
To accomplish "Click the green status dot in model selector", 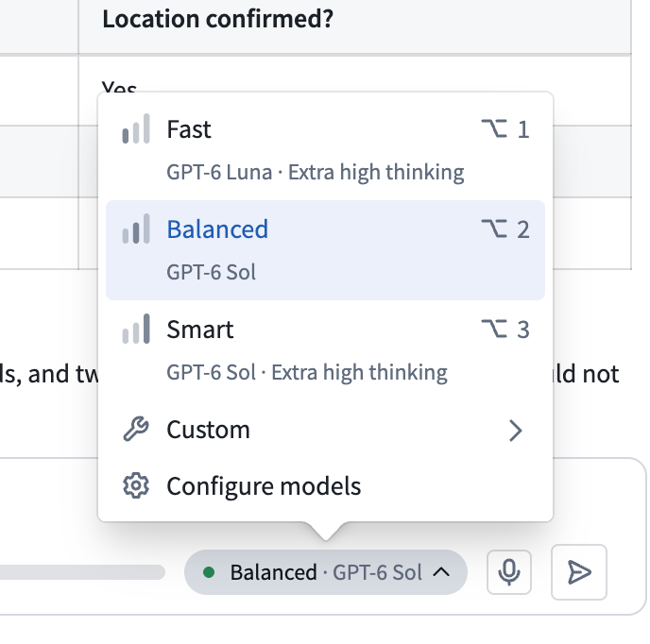I will (x=209, y=572).
